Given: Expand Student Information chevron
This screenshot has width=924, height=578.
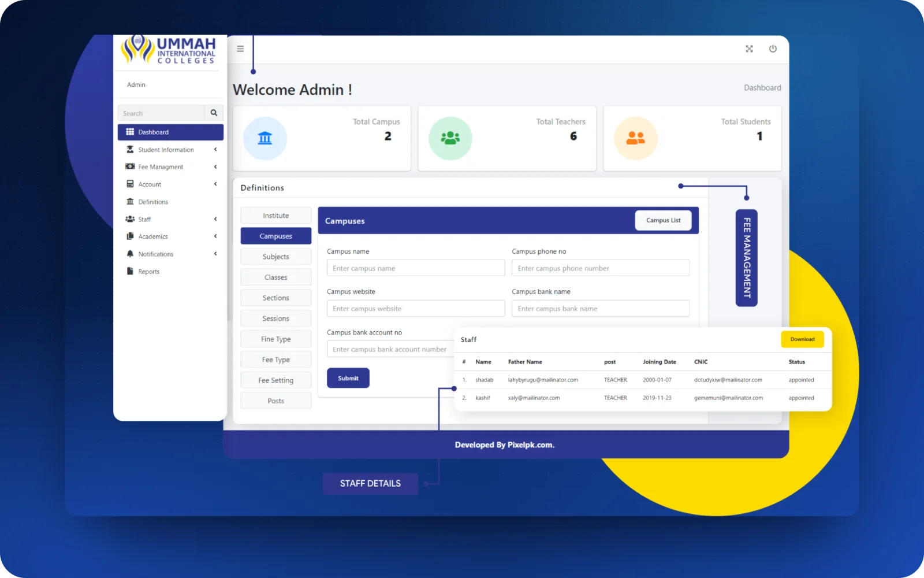Looking at the screenshot, I should coord(215,149).
